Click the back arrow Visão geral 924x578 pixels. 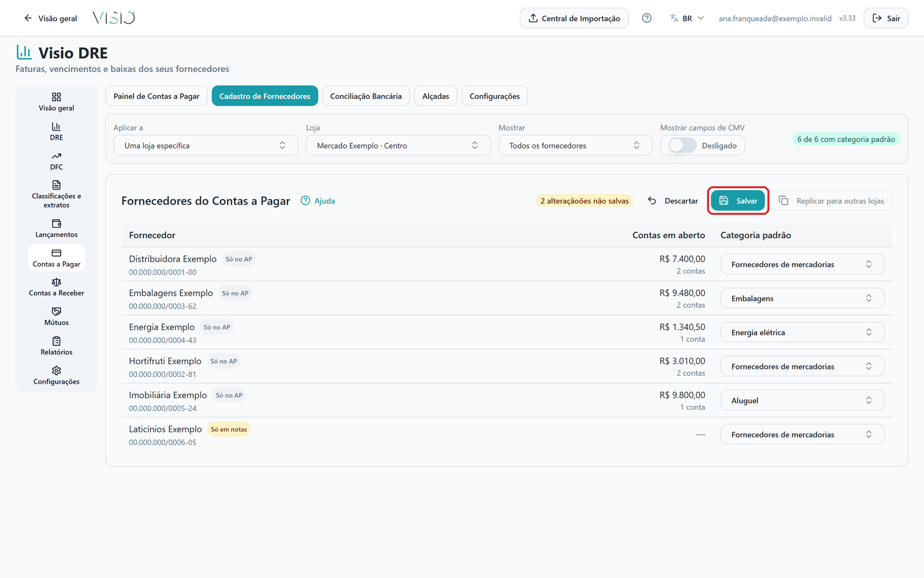click(50, 18)
